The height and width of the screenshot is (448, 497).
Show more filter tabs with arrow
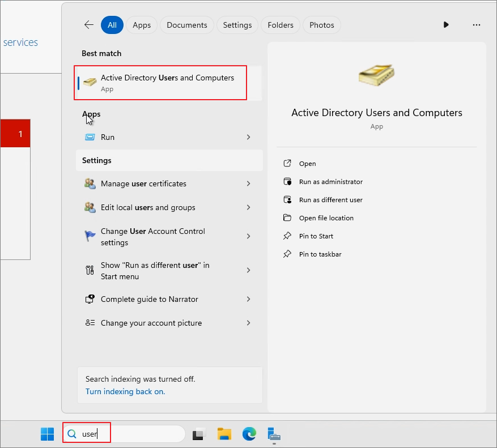point(446,25)
